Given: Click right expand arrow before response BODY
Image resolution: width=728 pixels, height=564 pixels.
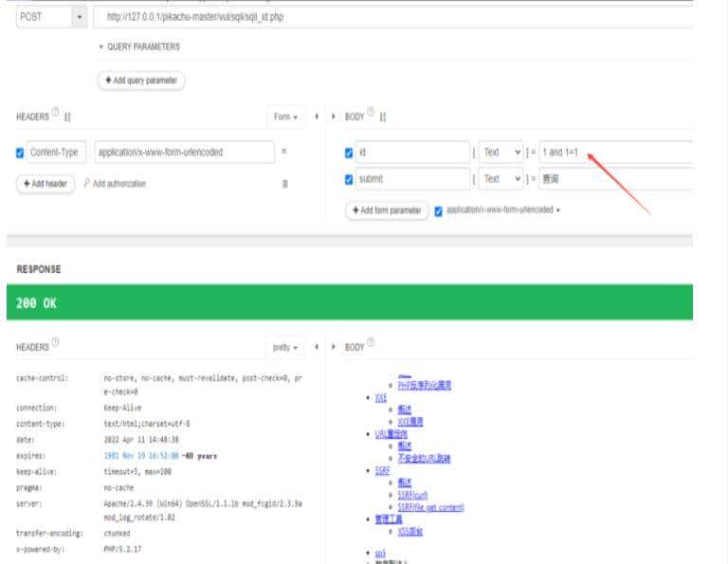Looking at the screenshot, I should click(x=334, y=347).
